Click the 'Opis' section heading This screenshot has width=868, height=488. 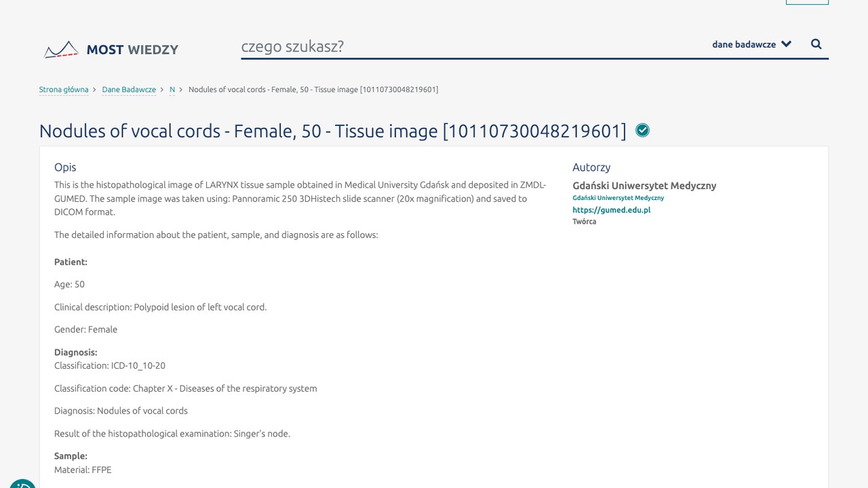coord(65,167)
